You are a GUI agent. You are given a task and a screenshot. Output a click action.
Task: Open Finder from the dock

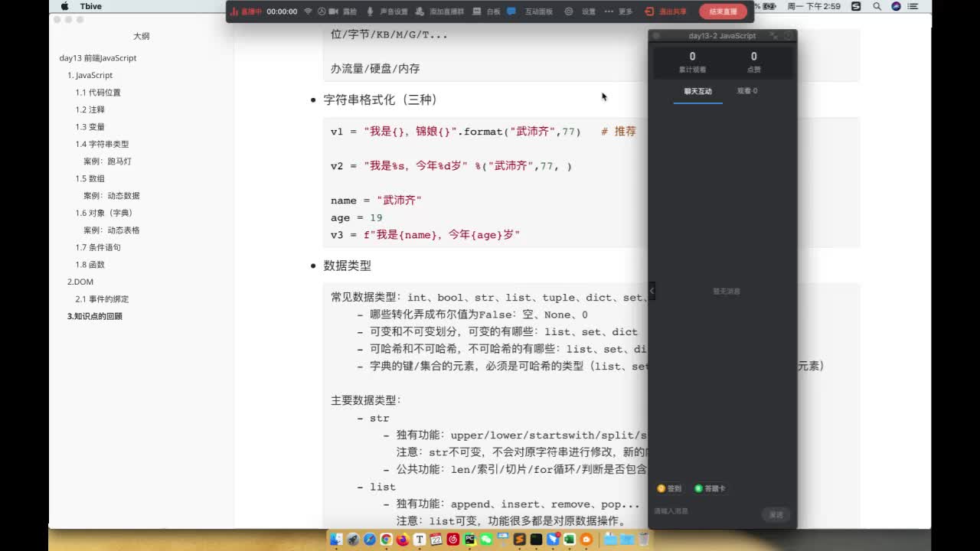[x=336, y=539]
